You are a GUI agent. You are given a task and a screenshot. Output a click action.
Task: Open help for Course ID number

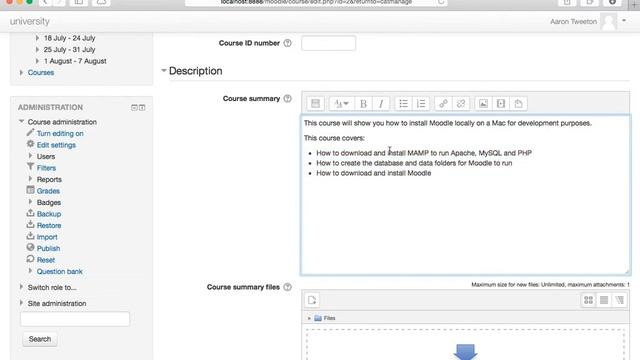click(287, 43)
